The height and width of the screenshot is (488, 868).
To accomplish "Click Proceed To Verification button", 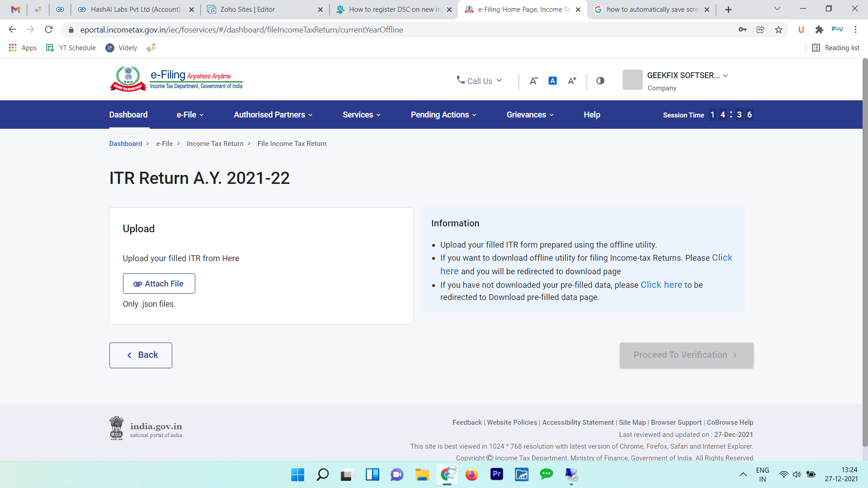I will click(686, 355).
